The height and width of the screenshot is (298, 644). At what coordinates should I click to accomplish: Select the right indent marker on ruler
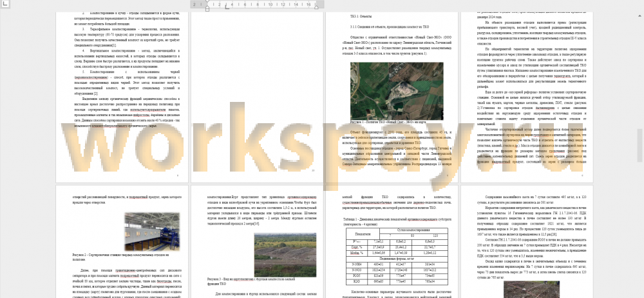[316, 6]
